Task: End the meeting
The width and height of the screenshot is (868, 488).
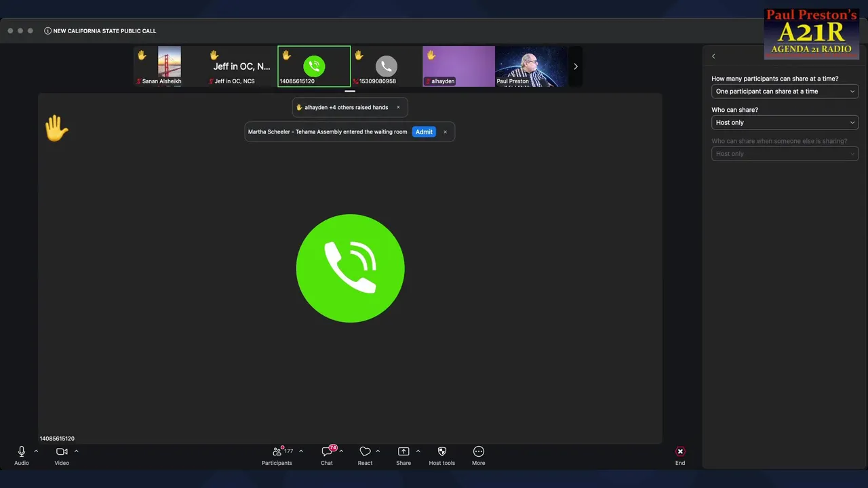Action: (x=680, y=455)
